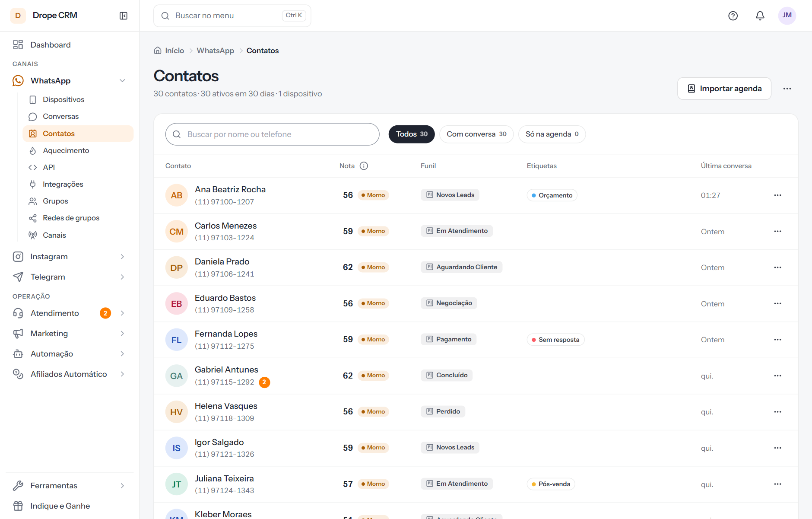This screenshot has width=812, height=519.
Task: Expand the Marketing section chevron
Action: 122,334
